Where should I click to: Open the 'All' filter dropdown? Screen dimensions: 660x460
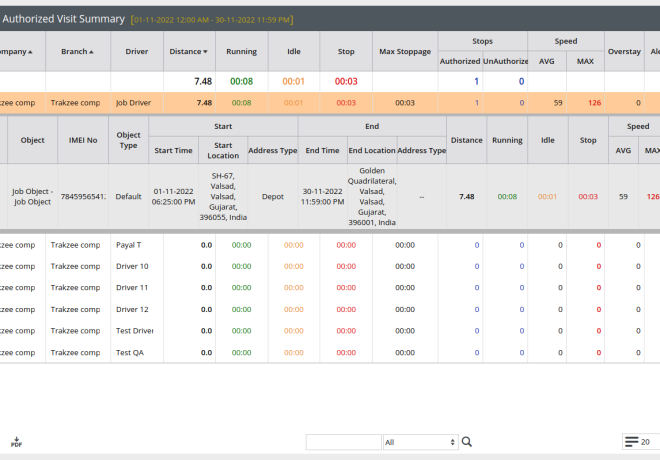point(420,442)
